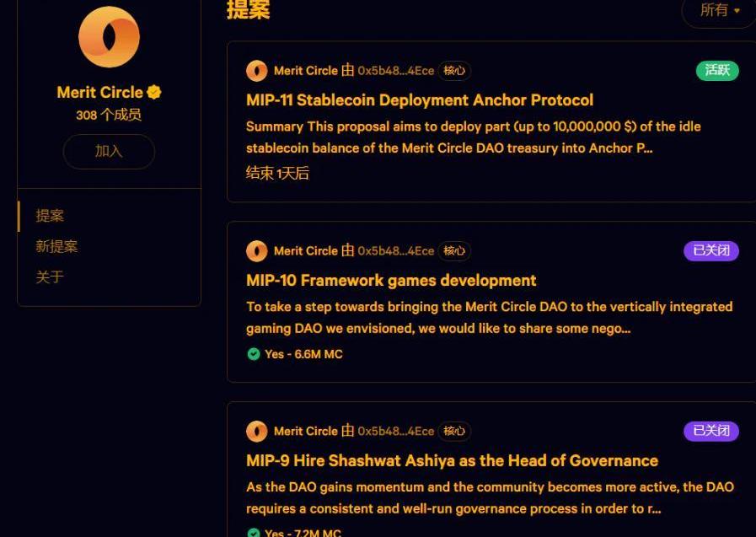Image resolution: width=756 pixels, height=537 pixels.
Task: Select 新提案 in the sidebar menu
Action: click(56, 246)
